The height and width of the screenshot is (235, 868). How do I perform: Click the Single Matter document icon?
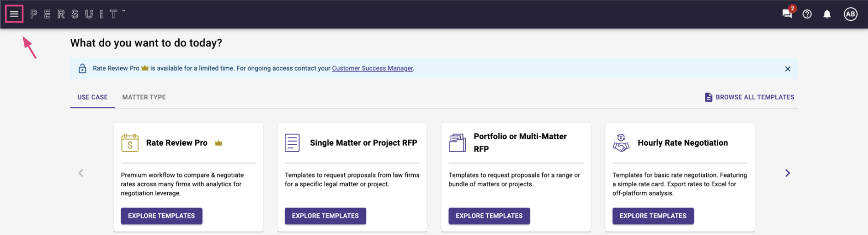[292, 143]
